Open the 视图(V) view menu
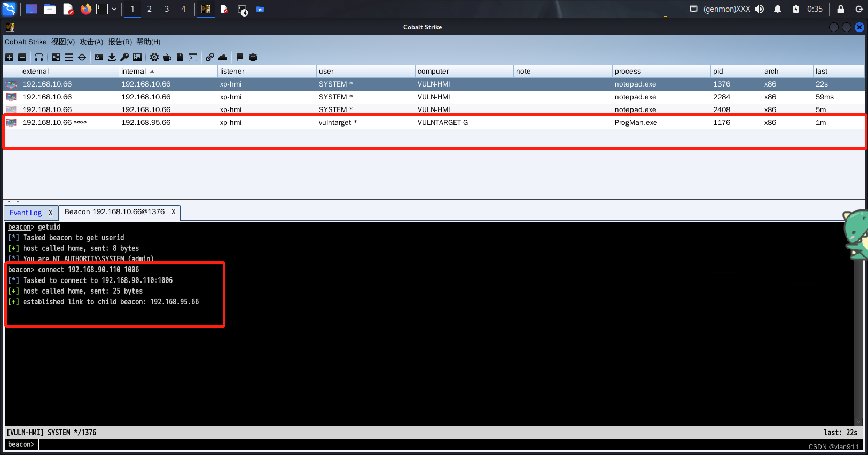This screenshot has height=455, width=868. 63,42
